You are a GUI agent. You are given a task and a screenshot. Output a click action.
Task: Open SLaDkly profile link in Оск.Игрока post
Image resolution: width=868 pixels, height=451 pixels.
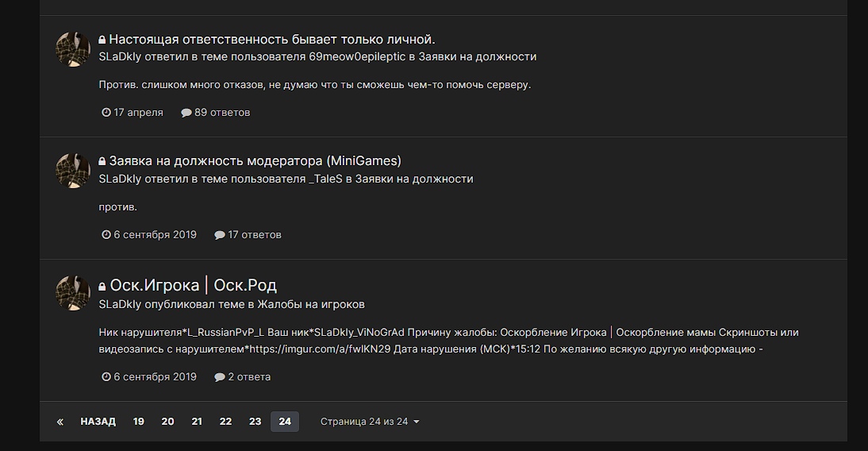(x=120, y=304)
